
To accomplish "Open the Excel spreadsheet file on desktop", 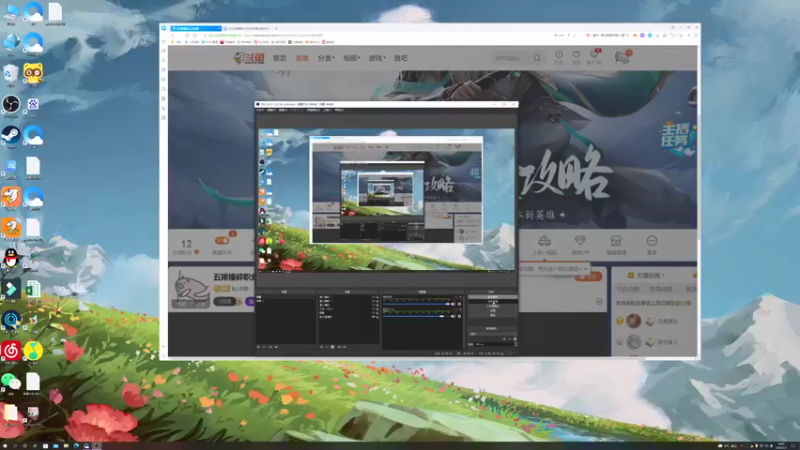I will (x=33, y=290).
